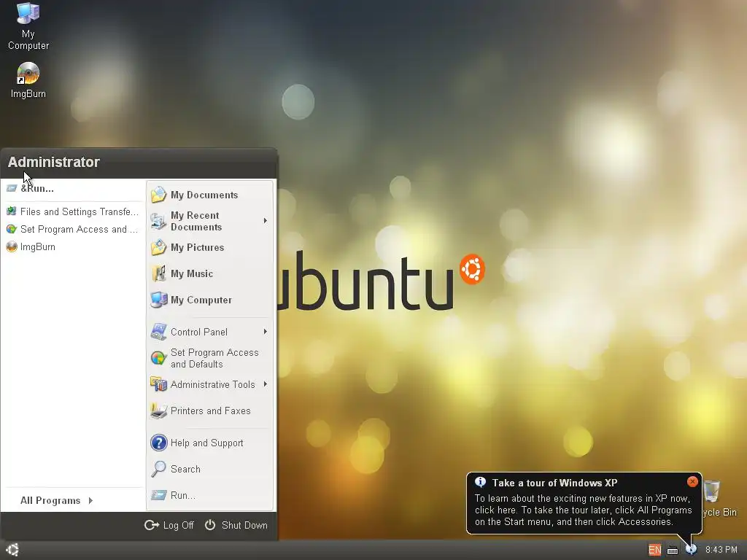This screenshot has height=560, width=747.
Task: Click the My Music folder icon
Action: (158, 273)
